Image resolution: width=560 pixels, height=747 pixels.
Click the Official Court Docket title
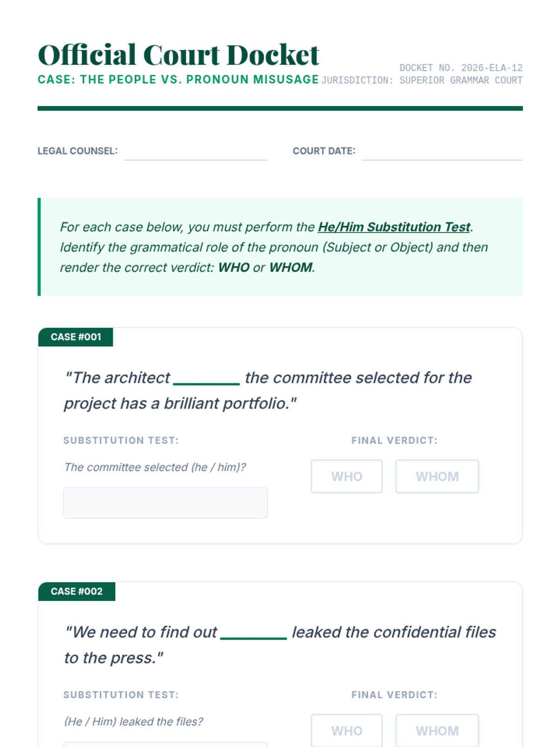178,55
